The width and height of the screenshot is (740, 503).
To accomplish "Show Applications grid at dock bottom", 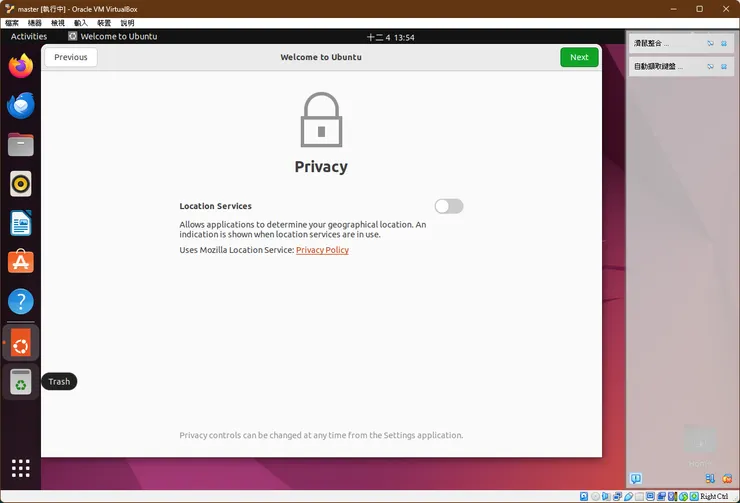I will coord(21,468).
